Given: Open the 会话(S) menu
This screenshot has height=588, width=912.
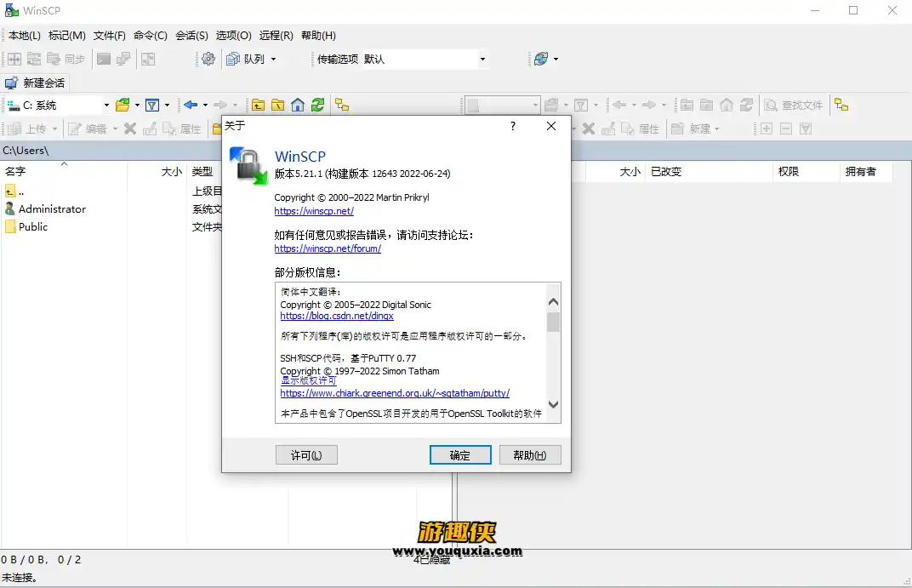Looking at the screenshot, I should pyautogui.click(x=191, y=36).
